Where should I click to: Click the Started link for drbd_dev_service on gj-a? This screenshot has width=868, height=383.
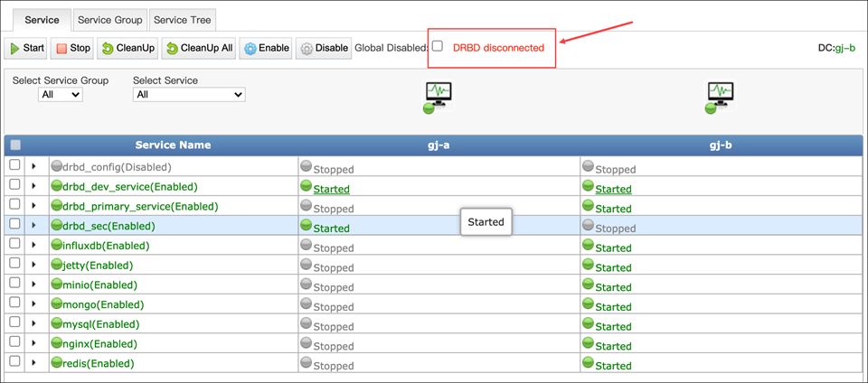coord(331,190)
